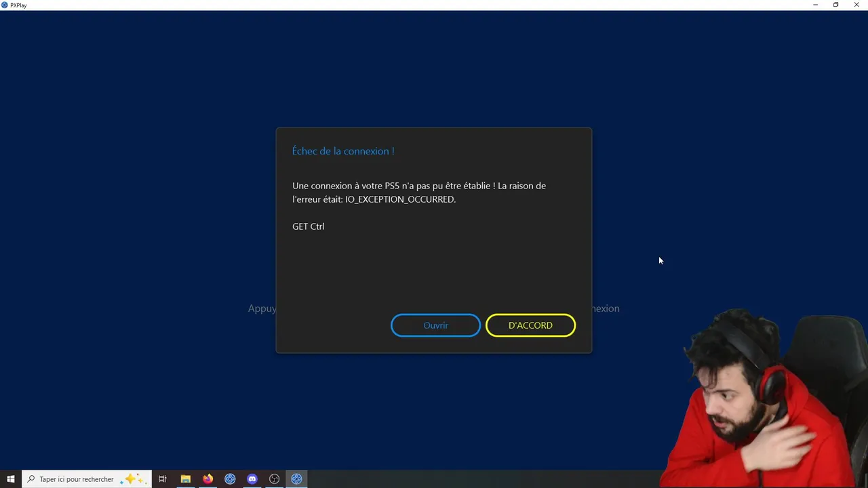Click the taskbar search field
The image size is (868, 488).
86,479
